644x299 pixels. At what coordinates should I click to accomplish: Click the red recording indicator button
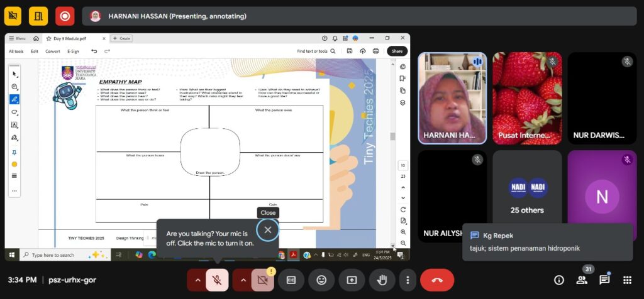[x=65, y=16]
